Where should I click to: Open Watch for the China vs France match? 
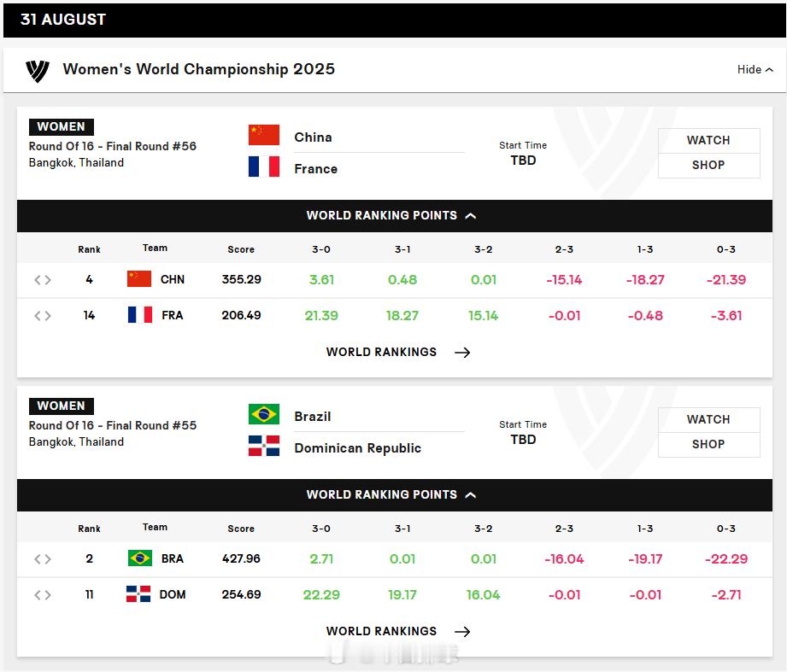(x=708, y=140)
